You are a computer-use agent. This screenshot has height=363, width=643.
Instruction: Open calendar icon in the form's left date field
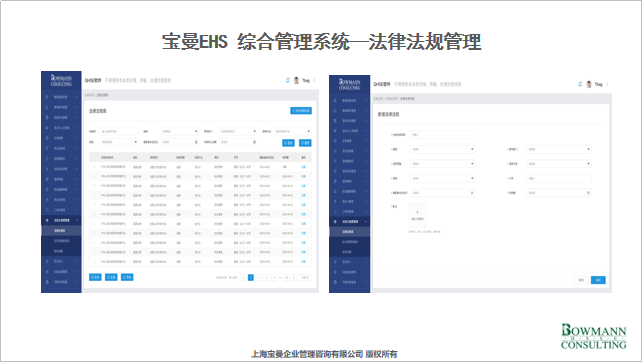(x=472, y=192)
